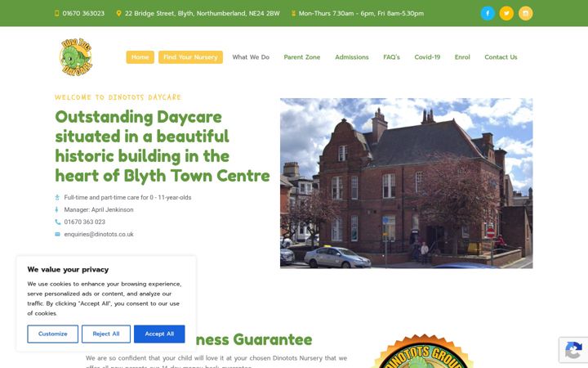Open the Facebook social icon
The image size is (588, 368).
point(488,14)
